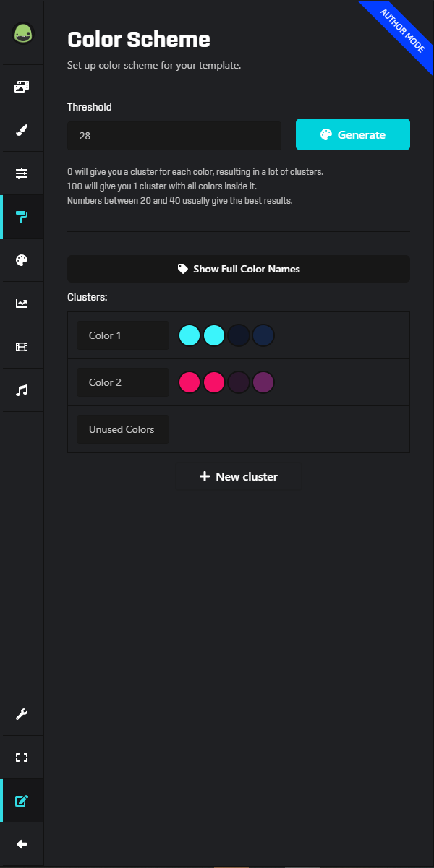The height and width of the screenshot is (868, 434).
Task: Click the back arrow icon
Action: click(22, 844)
